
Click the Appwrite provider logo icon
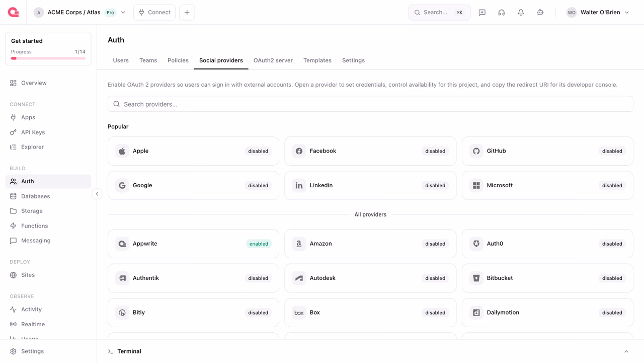click(x=122, y=244)
